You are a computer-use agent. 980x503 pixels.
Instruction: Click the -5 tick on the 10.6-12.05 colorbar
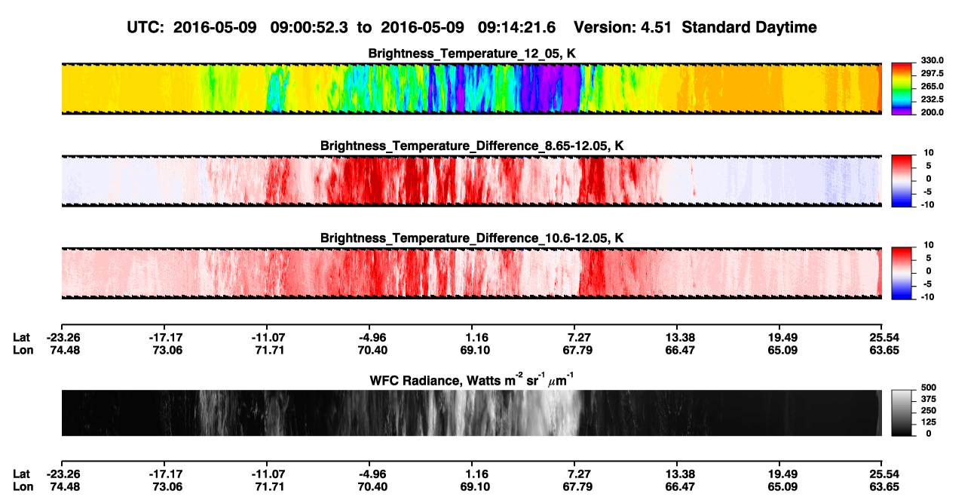(926, 284)
